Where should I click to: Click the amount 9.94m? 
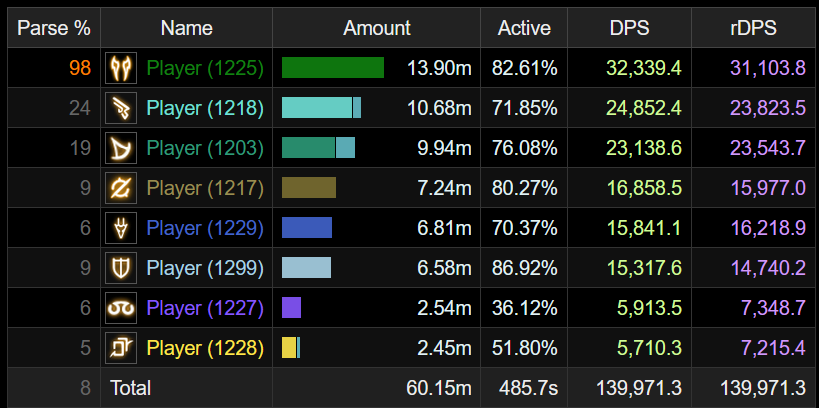tap(444, 148)
